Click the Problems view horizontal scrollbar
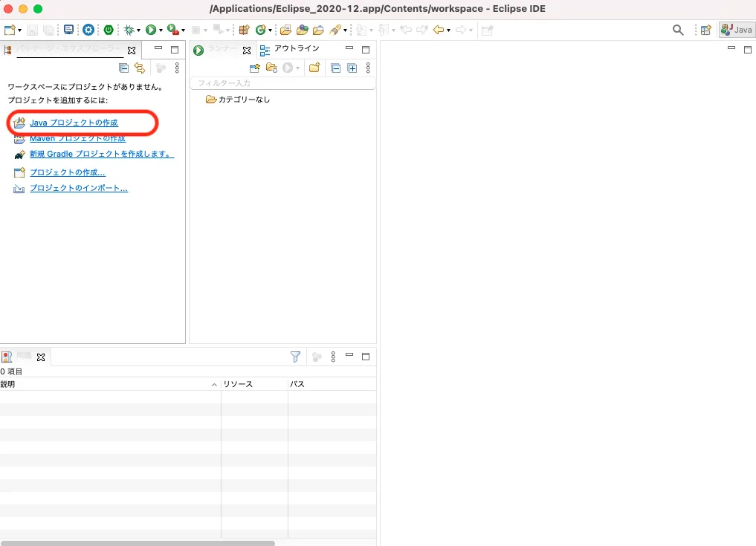Image resolution: width=756 pixels, height=546 pixels. [x=138, y=543]
